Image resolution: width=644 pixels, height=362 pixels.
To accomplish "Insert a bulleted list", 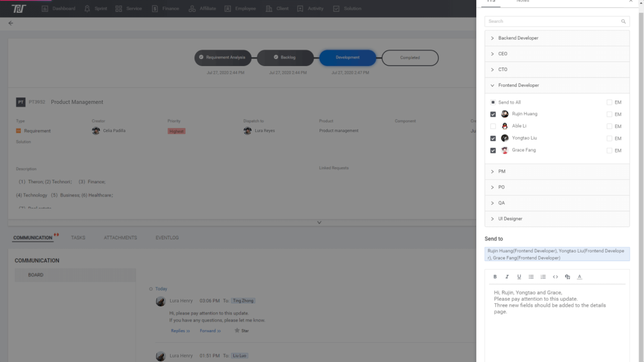I will tap(531, 277).
